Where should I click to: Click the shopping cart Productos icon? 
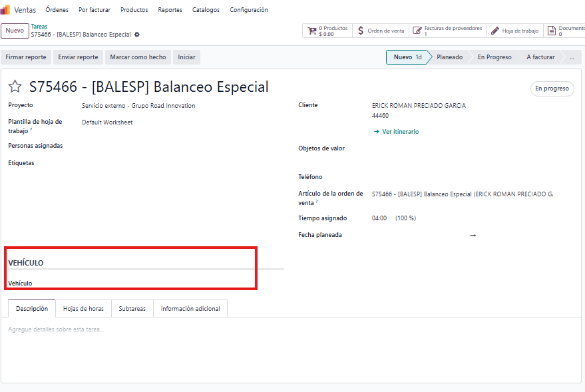[312, 31]
